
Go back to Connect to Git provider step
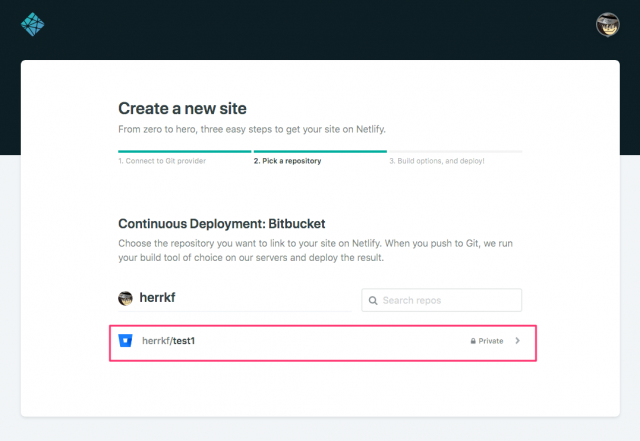pos(162,161)
